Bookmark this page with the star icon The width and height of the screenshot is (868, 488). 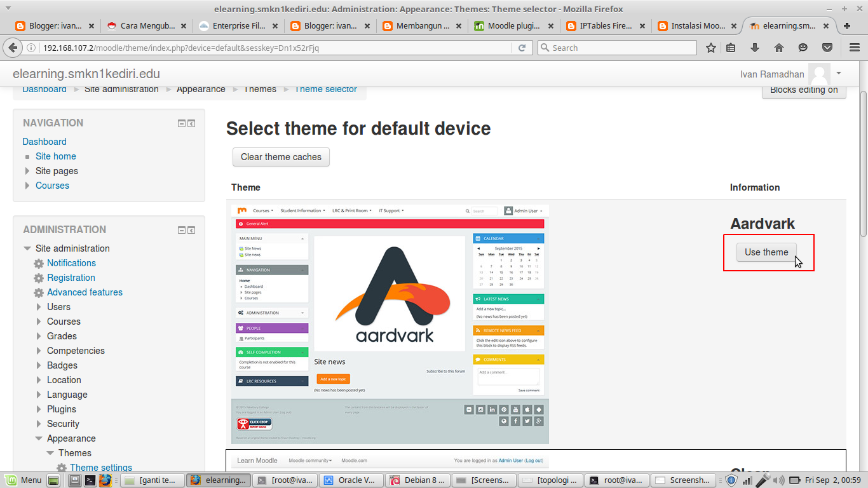(710, 47)
